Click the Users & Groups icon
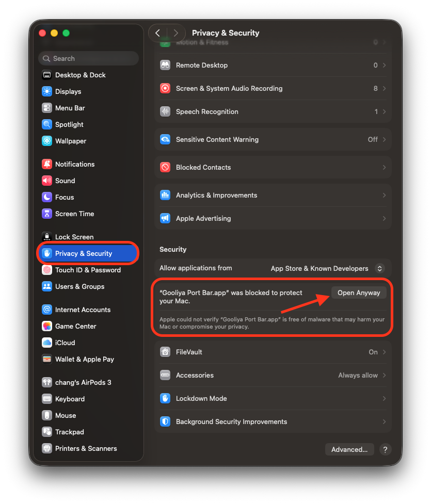The height and width of the screenshot is (504, 431). click(x=47, y=286)
